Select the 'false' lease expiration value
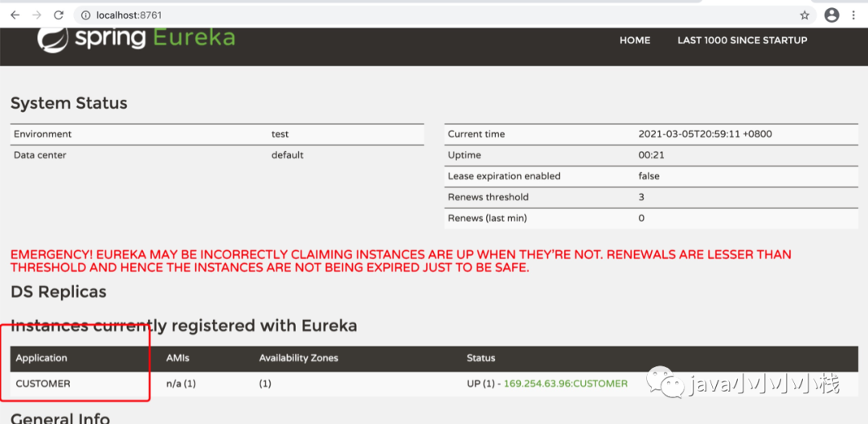 coord(649,176)
